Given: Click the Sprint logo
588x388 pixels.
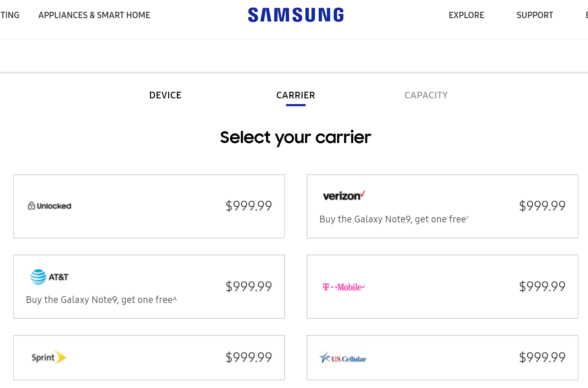Looking at the screenshot, I should click(49, 358).
